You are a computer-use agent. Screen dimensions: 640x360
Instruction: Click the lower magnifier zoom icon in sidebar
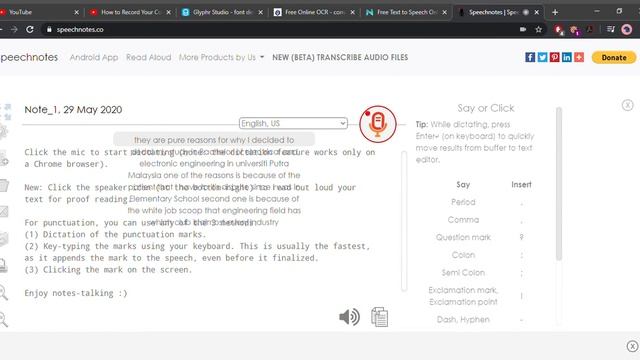tap(3, 319)
